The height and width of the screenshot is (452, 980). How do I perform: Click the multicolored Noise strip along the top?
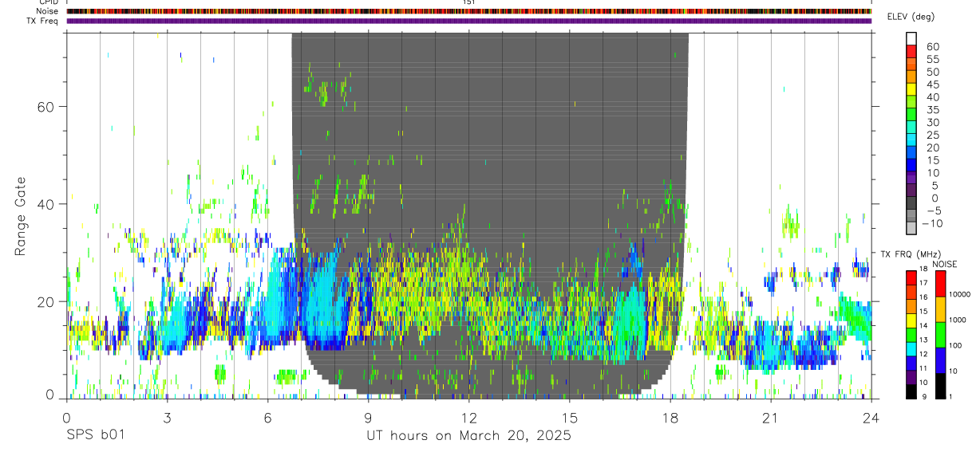(468, 11)
